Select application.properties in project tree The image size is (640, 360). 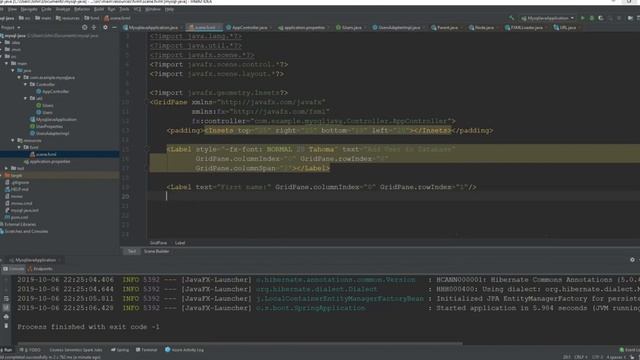tap(47, 161)
